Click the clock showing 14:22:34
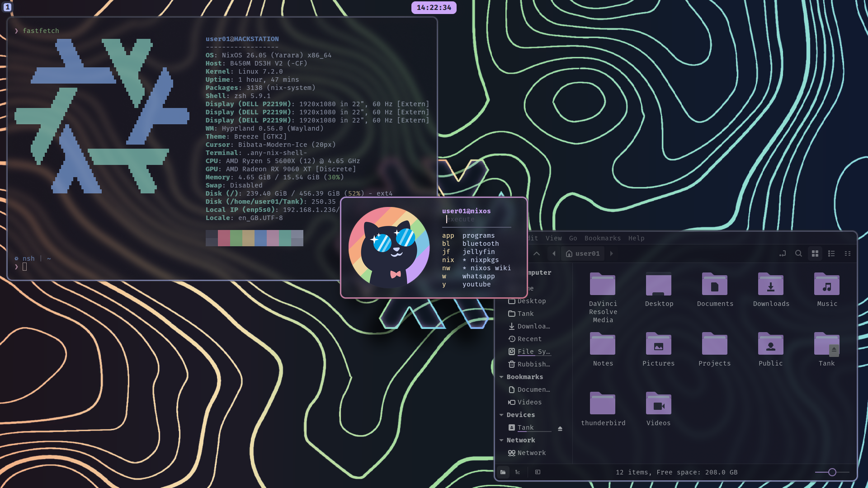The image size is (868, 488). point(434,8)
